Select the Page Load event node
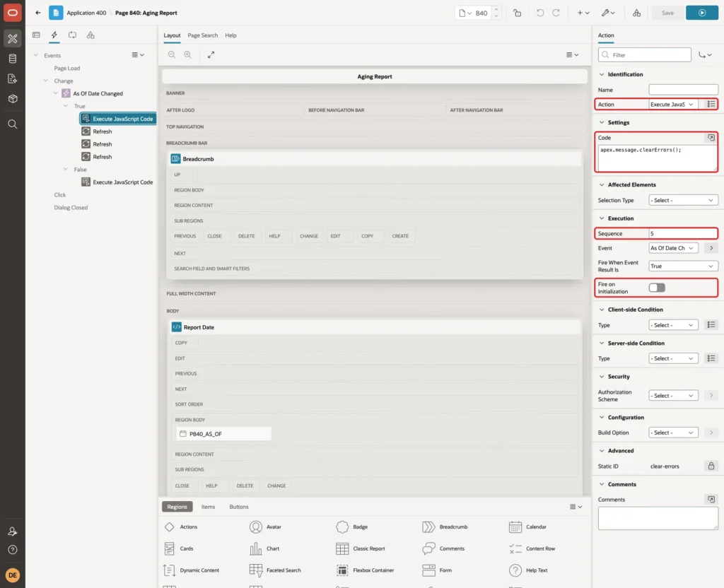 tap(67, 69)
